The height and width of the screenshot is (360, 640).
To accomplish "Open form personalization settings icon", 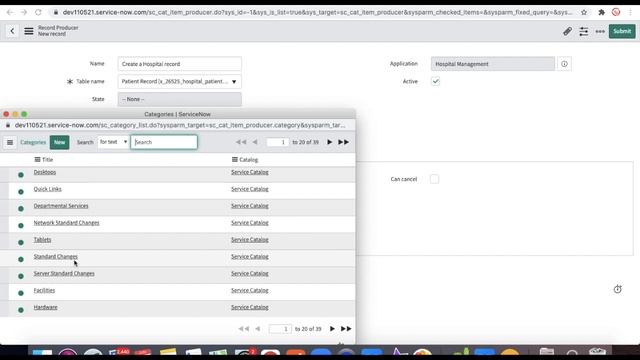I will [584, 31].
